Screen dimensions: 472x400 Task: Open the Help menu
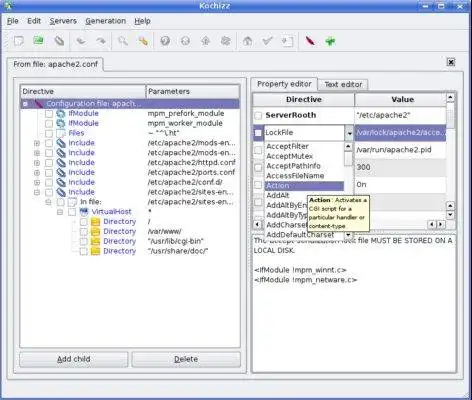[142, 21]
